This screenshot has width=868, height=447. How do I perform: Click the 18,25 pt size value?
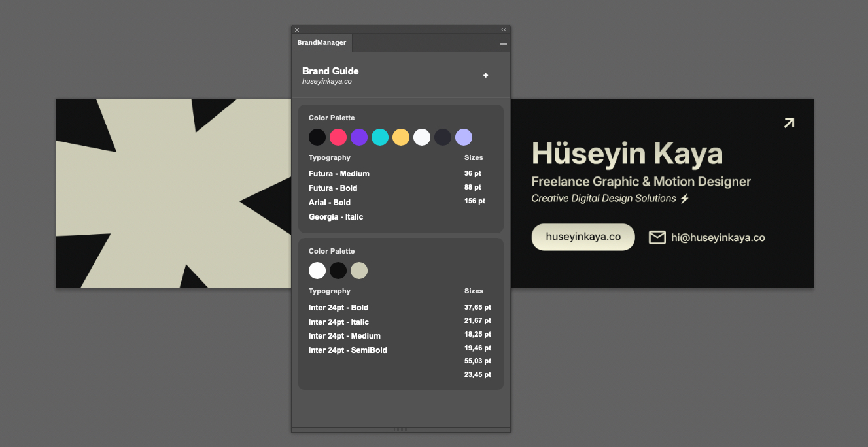477,334
